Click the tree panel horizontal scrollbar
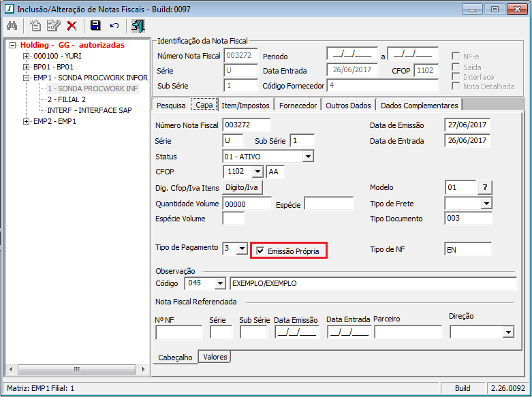This screenshot has width=532, height=397. pyautogui.click(x=75, y=370)
